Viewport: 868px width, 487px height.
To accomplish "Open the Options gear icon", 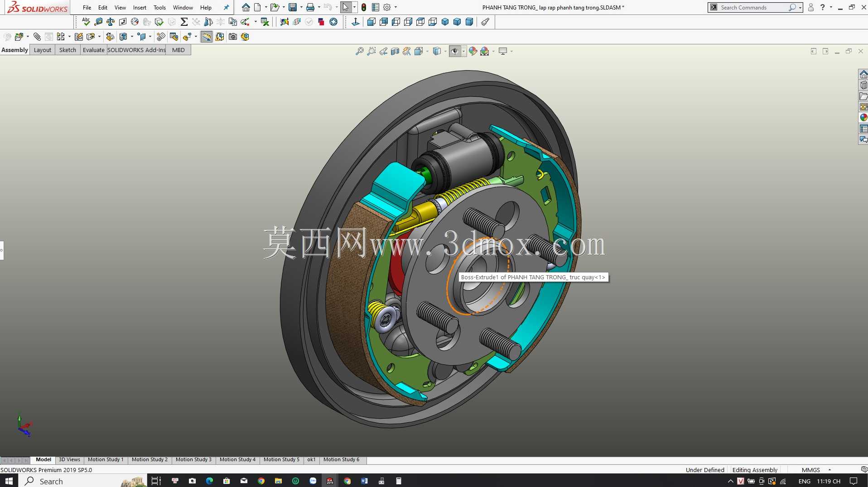I will (387, 7).
